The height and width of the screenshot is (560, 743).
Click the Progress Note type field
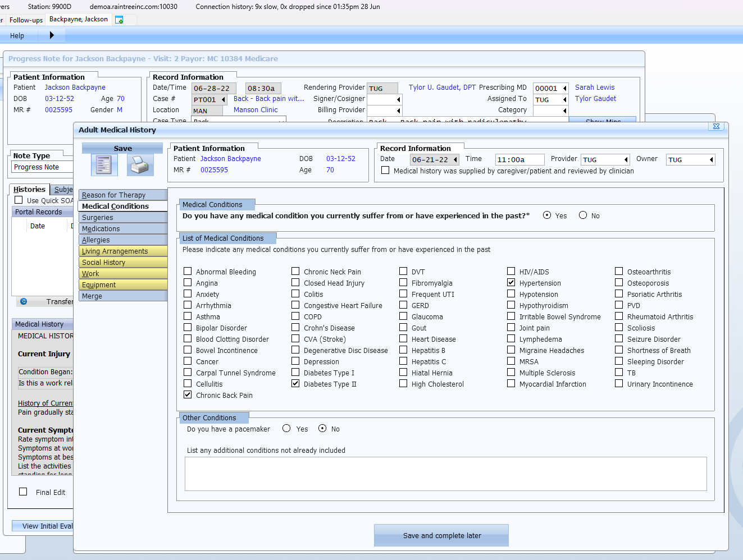(43, 167)
